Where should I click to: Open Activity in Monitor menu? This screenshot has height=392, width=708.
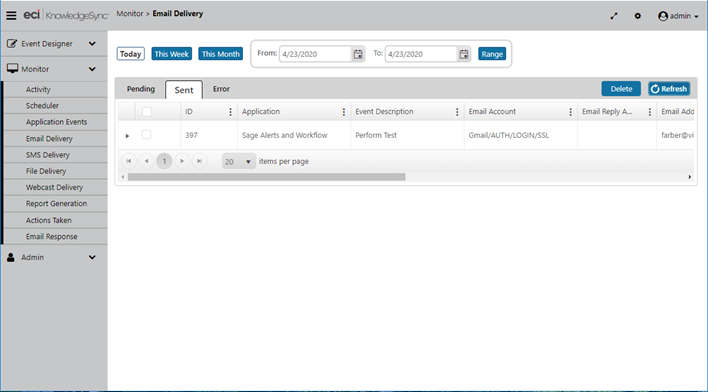coord(56,89)
